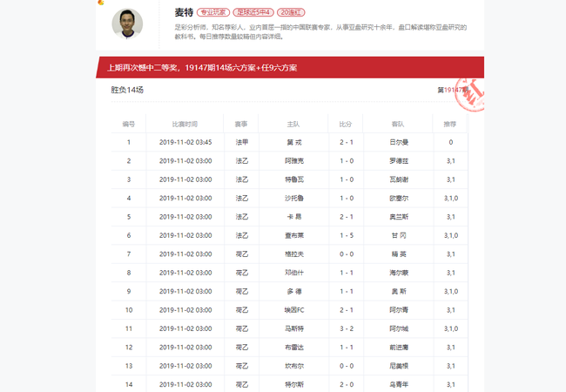This screenshot has height=392, width=566.
Task: Click the recommendation 3,1,0 in row 4
Action: [x=451, y=198]
